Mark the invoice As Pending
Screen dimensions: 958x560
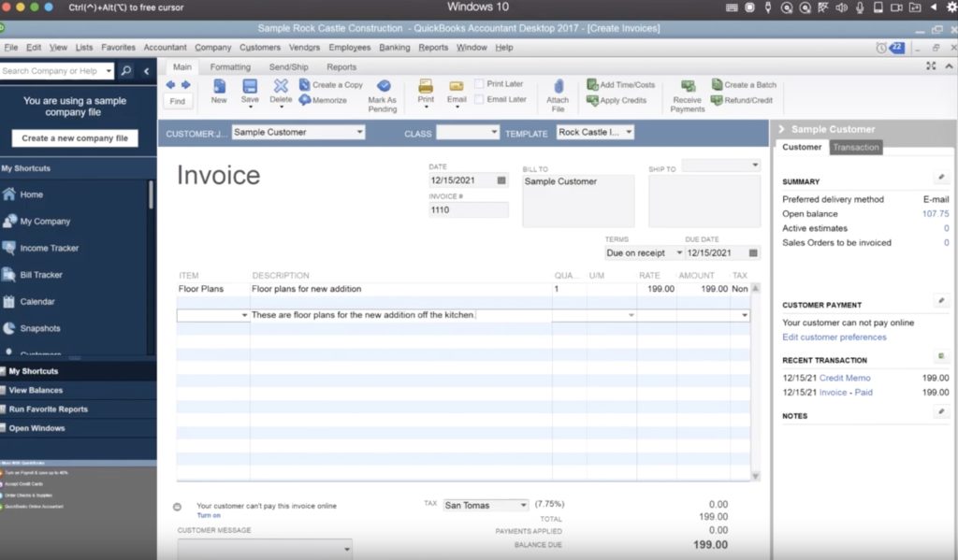tap(383, 96)
